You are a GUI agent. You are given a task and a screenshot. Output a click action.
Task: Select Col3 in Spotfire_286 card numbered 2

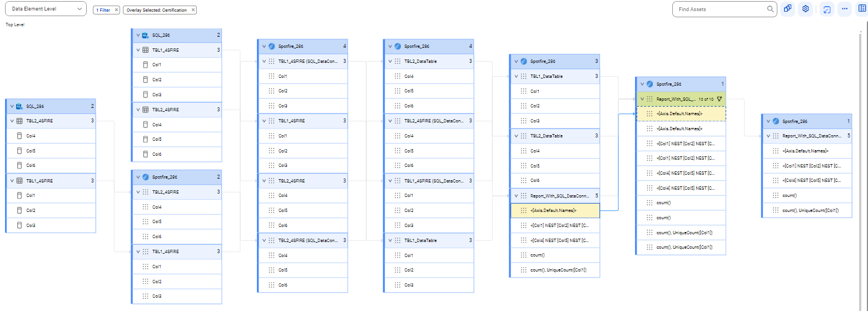coord(177,296)
